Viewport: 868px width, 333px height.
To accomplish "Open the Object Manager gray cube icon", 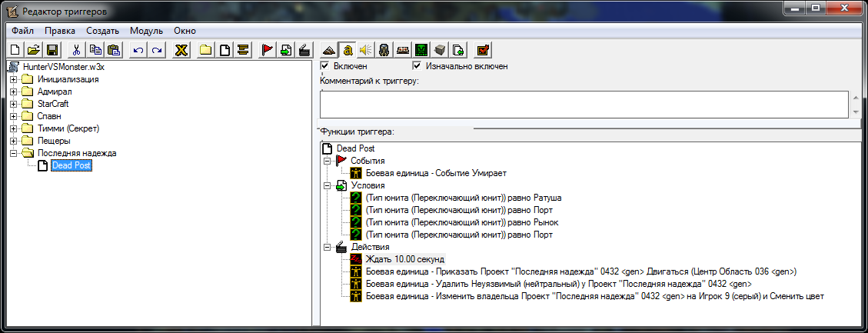I will click(x=439, y=51).
